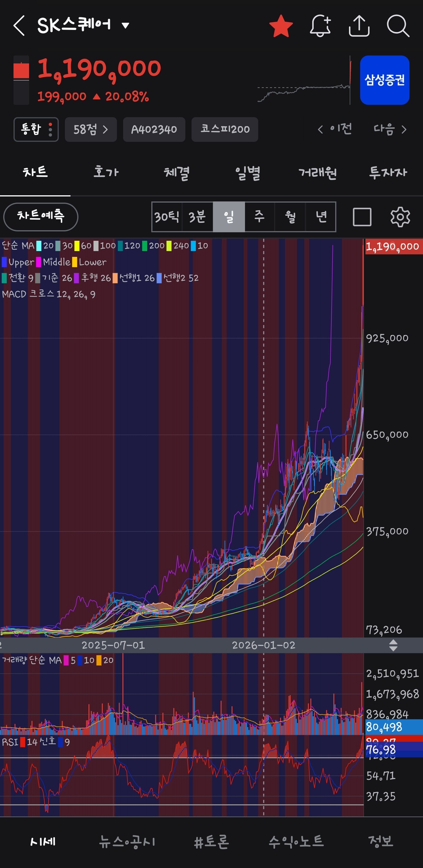The width and height of the screenshot is (423, 868).
Task: Tap the red candle icon beside price
Action: pos(21,80)
